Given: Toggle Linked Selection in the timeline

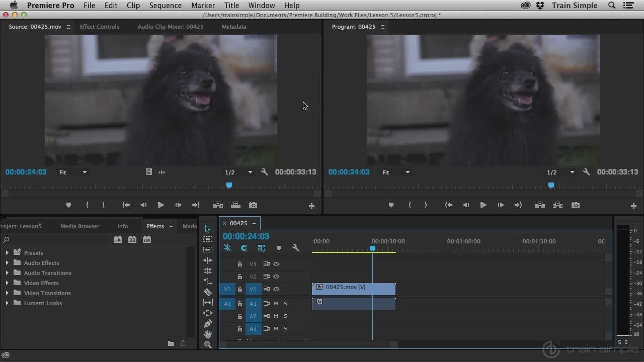Looking at the screenshot, I should 262,248.
